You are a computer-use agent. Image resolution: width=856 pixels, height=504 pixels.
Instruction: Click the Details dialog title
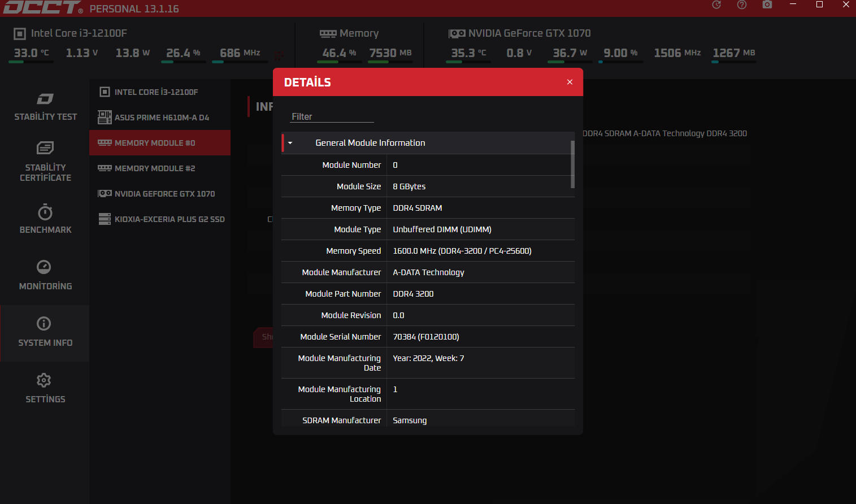click(x=307, y=82)
